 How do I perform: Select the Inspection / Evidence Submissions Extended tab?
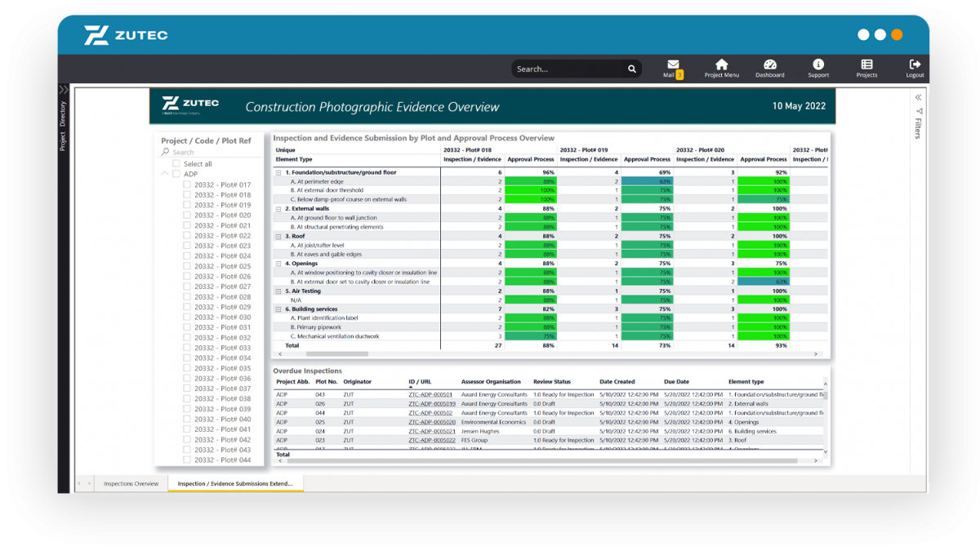pos(234,484)
